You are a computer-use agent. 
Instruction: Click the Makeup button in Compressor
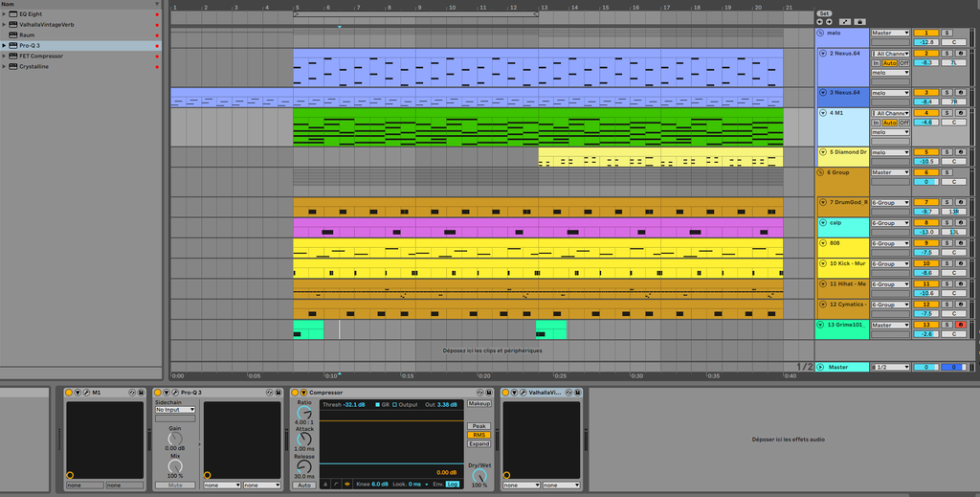coord(479,404)
